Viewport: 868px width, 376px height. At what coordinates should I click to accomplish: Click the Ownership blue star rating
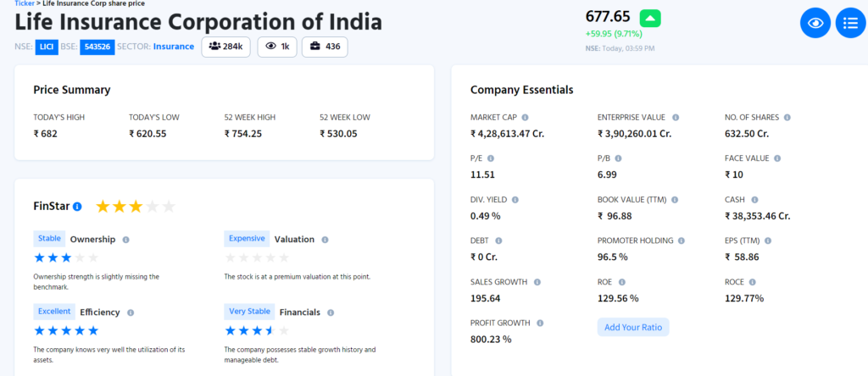[66, 257]
